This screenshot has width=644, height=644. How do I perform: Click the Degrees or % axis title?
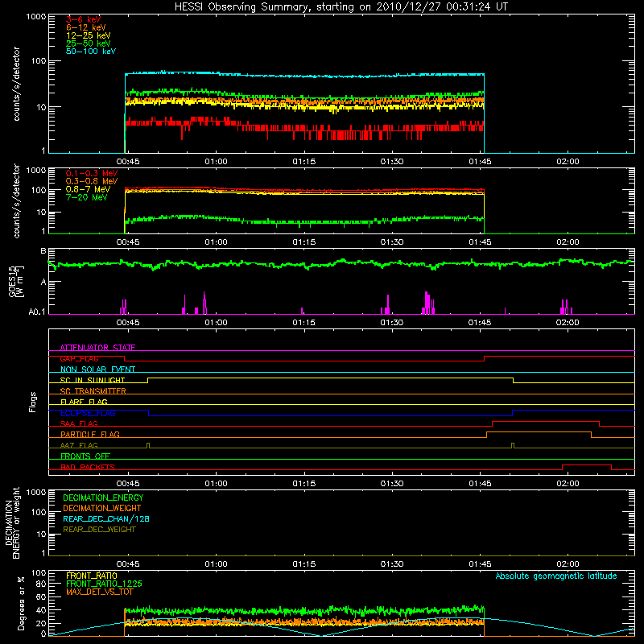tap(21, 603)
